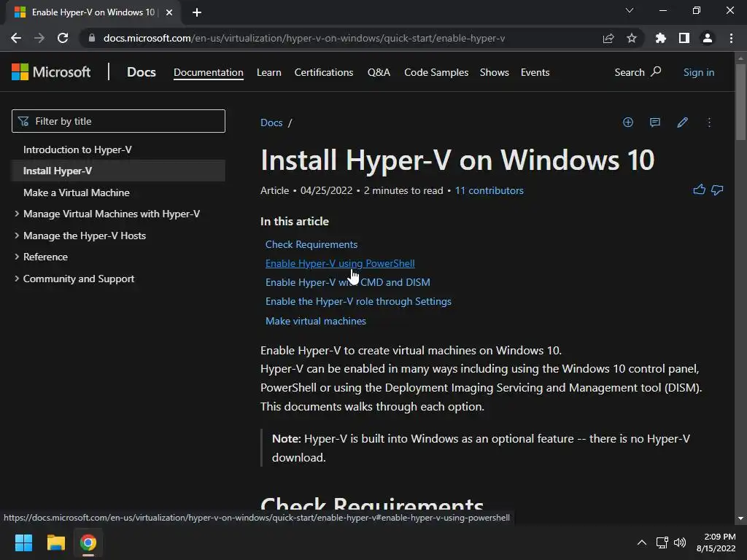
Task: Open the Chrome profile avatar
Action: [x=708, y=38]
